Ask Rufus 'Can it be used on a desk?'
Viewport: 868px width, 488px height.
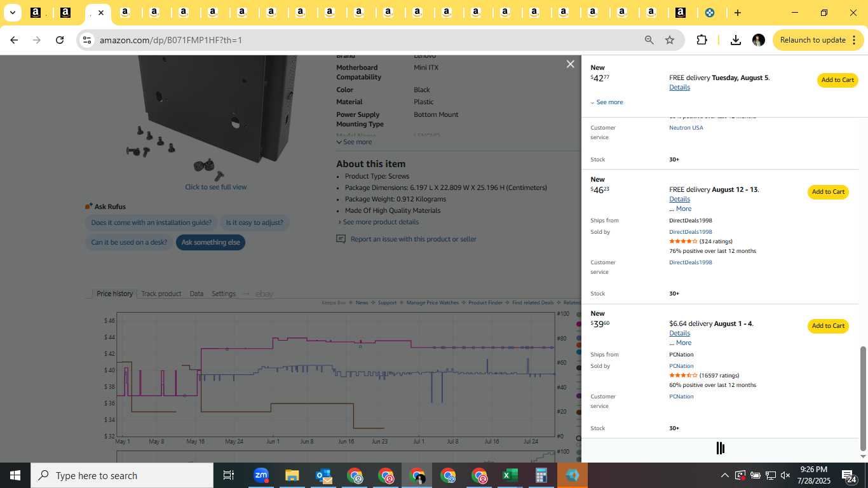[129, 242]
